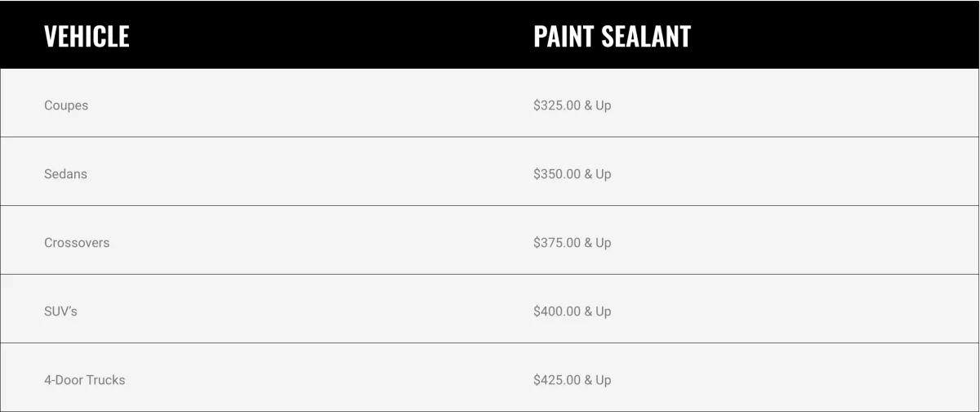Select the SUV's vehicle cell
This screenshot has width=980, height=412.
pos(60,311)
